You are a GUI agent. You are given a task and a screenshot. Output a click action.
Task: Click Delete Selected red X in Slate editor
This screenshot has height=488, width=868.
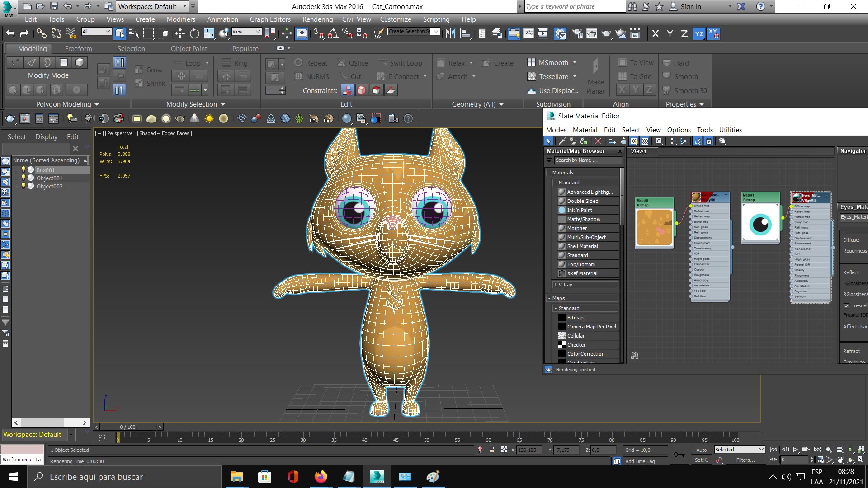tap(598, 141)
